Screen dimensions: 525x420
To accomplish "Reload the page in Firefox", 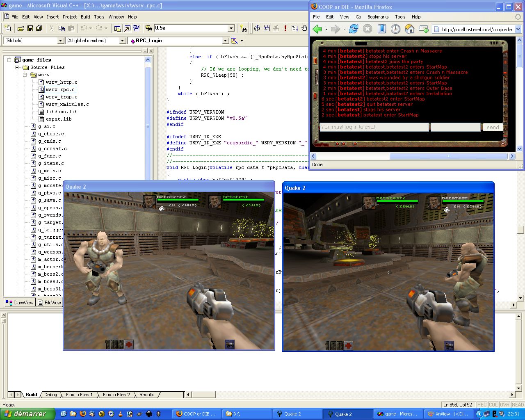I will [354, 29].
